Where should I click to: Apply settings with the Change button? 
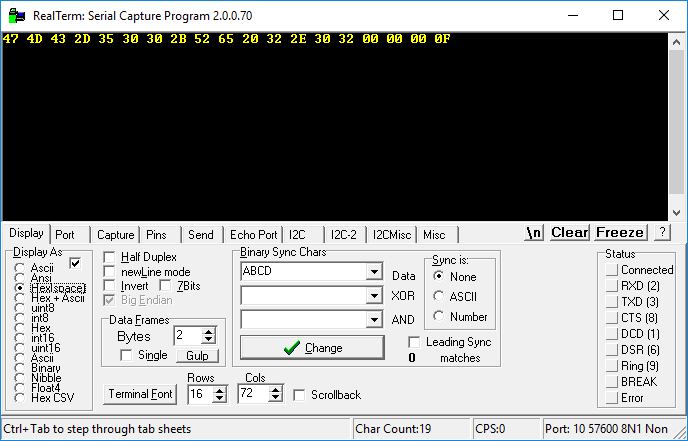[x=312, y=348]
